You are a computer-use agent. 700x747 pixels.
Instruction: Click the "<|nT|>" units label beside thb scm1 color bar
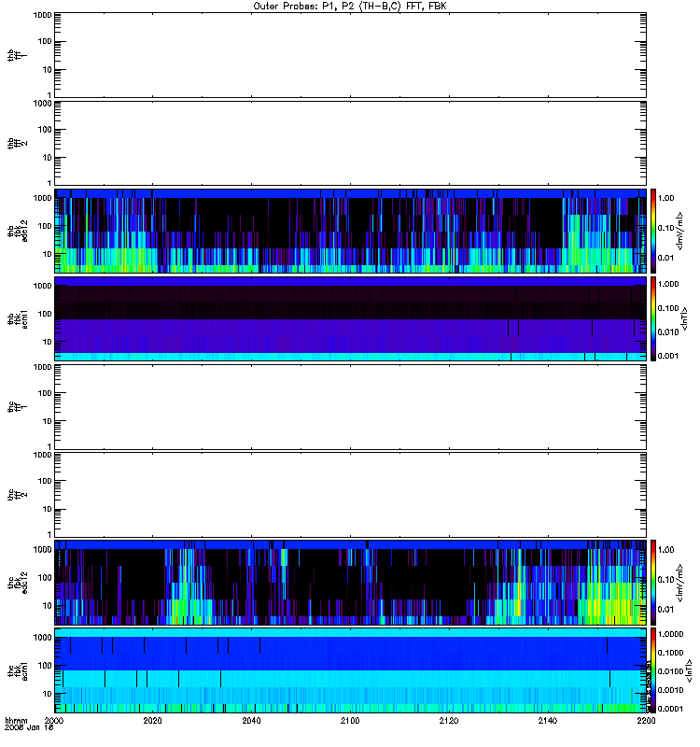pyautogui.click(x=684, y=318)
